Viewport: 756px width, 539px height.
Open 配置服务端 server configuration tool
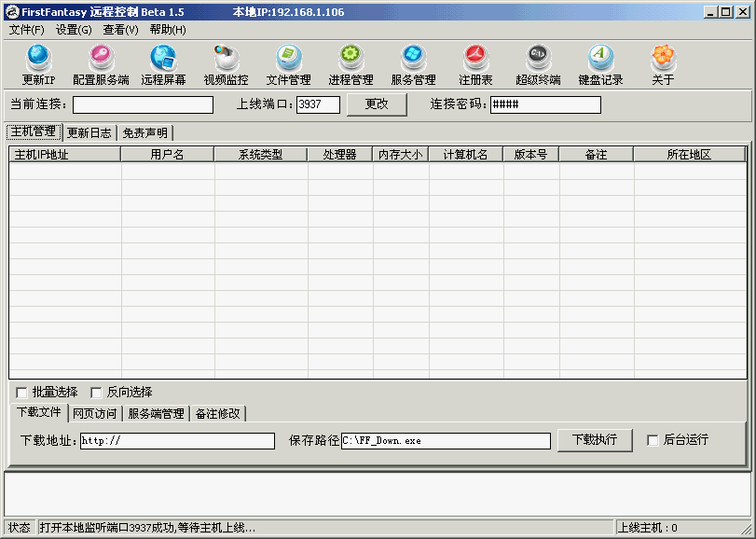coord(101,63)
